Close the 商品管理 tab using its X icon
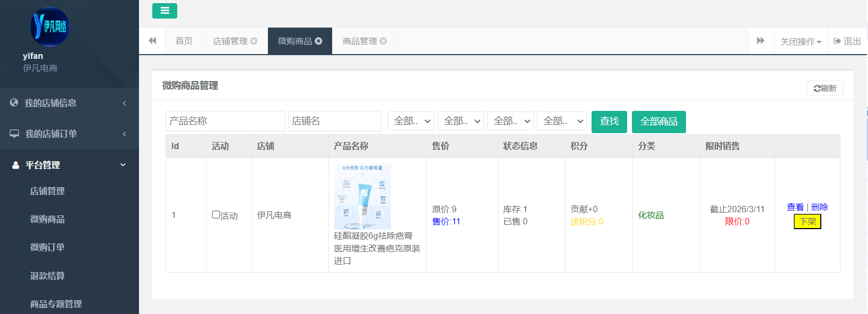This screenshot has height=314, width=868. (x=384, y=41)
